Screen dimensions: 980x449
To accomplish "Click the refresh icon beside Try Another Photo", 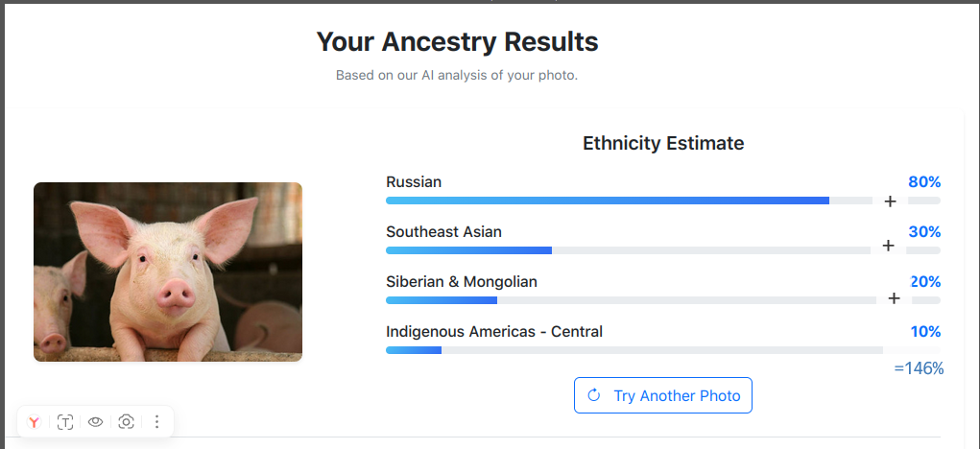I will click(593, 395).
